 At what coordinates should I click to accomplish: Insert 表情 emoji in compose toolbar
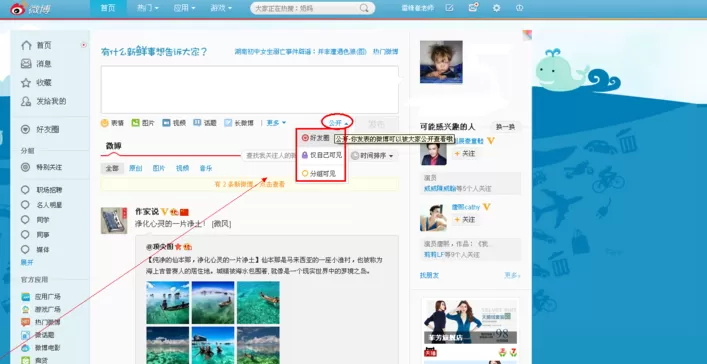coord(112,123)
